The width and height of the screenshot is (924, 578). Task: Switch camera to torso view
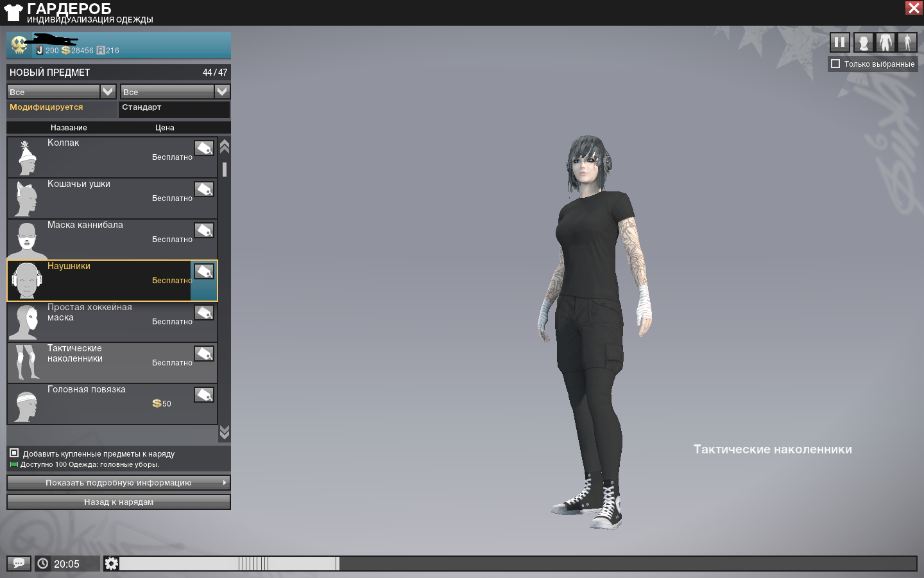click(x=886, y=43)
